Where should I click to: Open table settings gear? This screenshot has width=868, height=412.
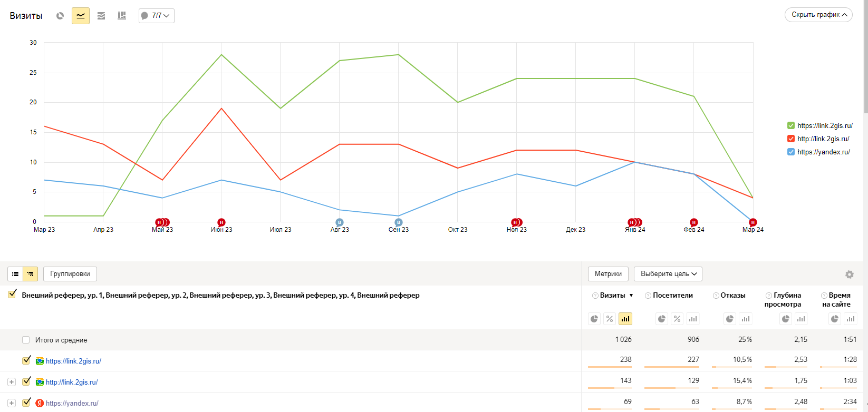[850, 274]
